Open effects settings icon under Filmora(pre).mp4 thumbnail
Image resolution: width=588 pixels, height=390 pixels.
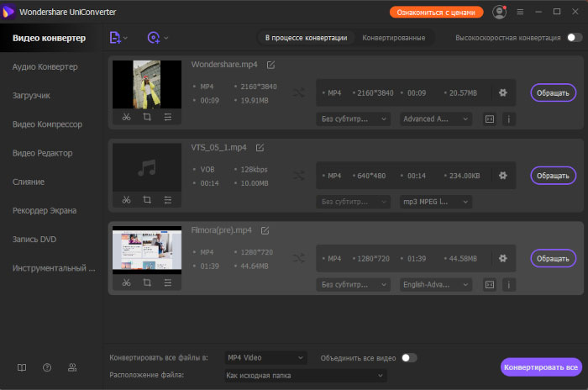pos(168,282)
